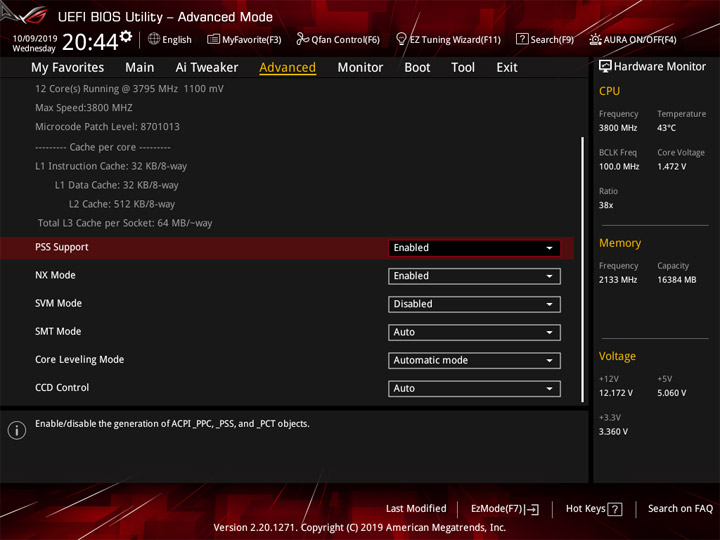Click the AURA light icon

595,39
